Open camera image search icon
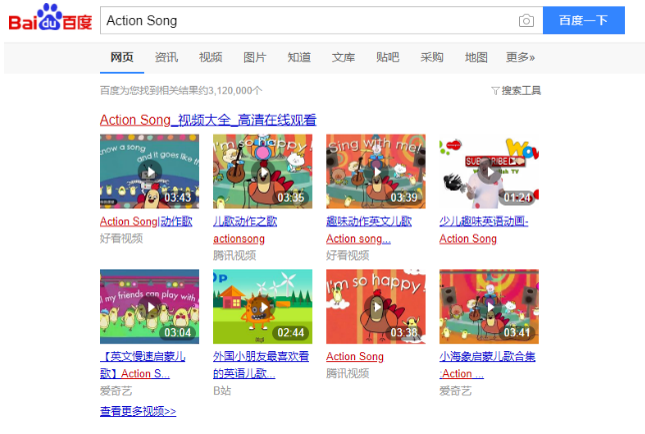645x434 pixels. click(526, 20)
